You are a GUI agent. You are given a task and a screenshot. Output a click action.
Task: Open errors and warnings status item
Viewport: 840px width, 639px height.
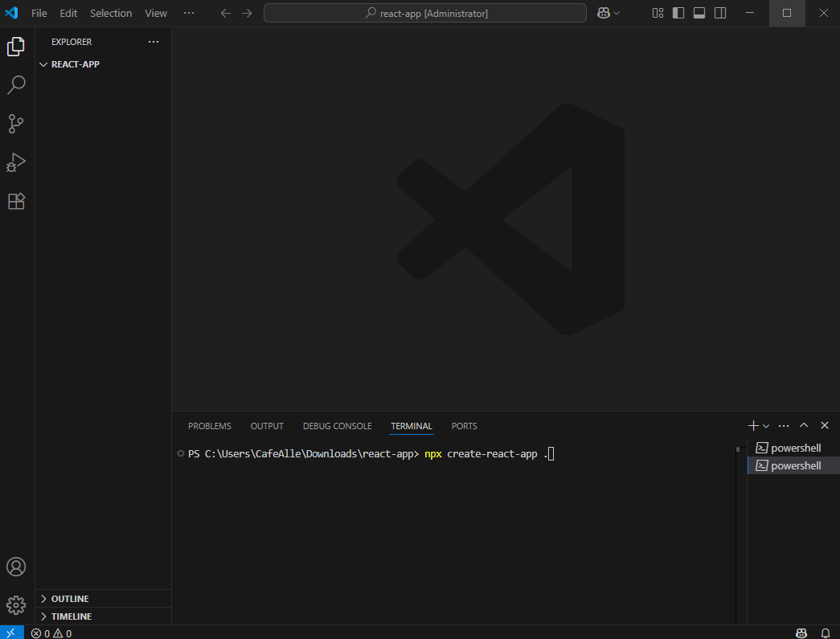pyautogui.click(x=51, y=633)
